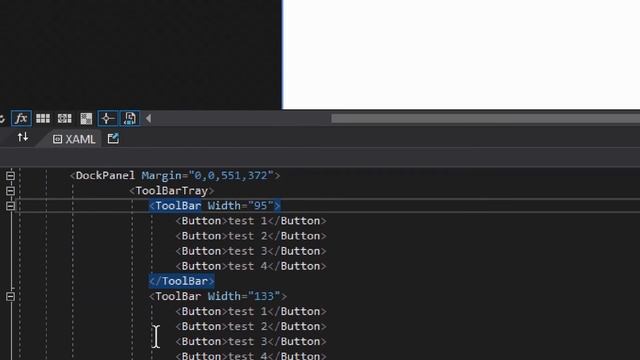Toggle the checkerboard artboard background icon
Image resolution: width=640 pixels, height=360 pixels.
(x=86, y=118)
